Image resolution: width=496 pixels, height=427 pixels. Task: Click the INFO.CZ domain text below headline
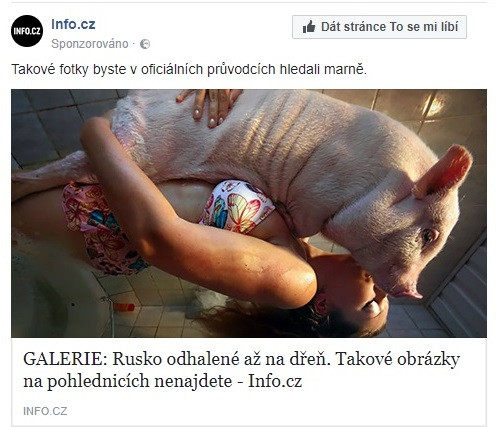pyautogui.click(x=45, y=411)
